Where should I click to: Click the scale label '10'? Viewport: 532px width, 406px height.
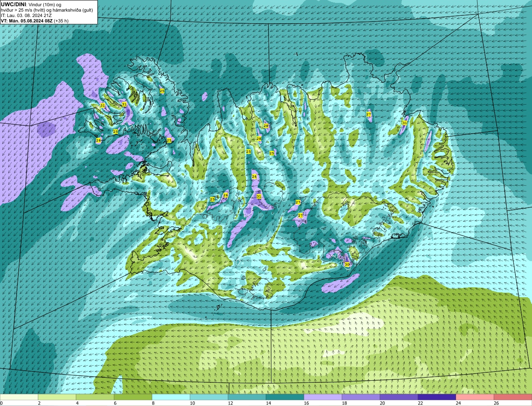(192, 403)
